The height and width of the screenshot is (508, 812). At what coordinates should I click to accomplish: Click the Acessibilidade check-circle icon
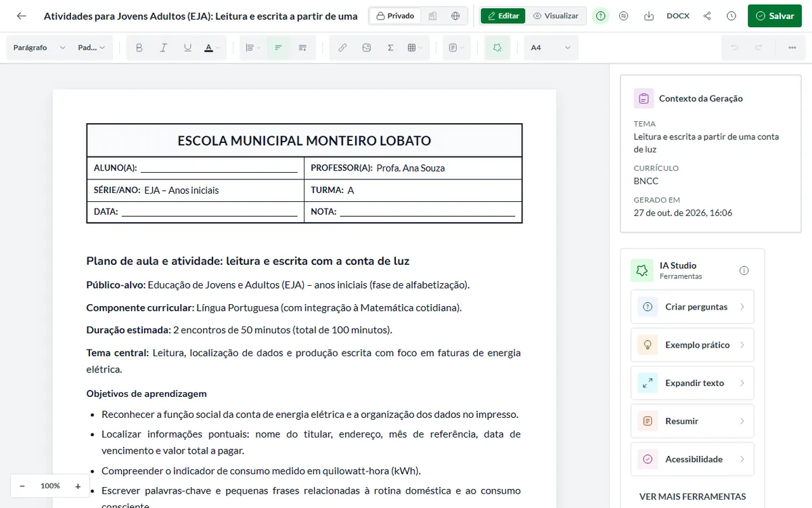pyautogui.click(x=648, y=459)
